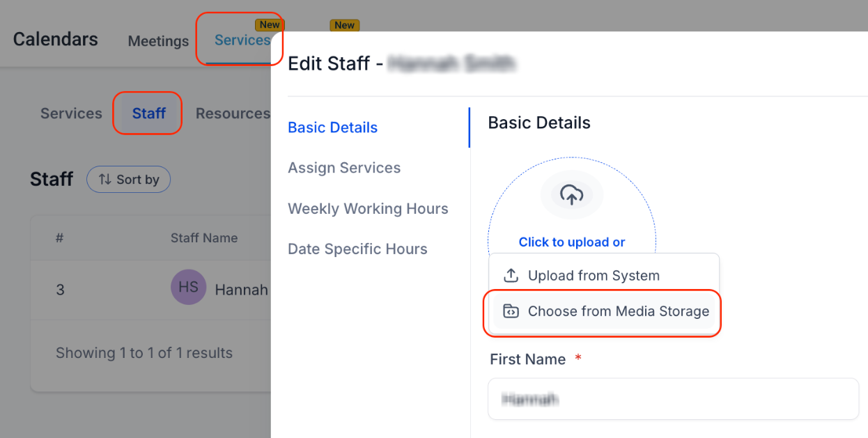The height and width of the screenshot is (438, 868).
Task: Click the New badge near Edit Staff panel
Action: pyautogui.click(x=344, y=25)
